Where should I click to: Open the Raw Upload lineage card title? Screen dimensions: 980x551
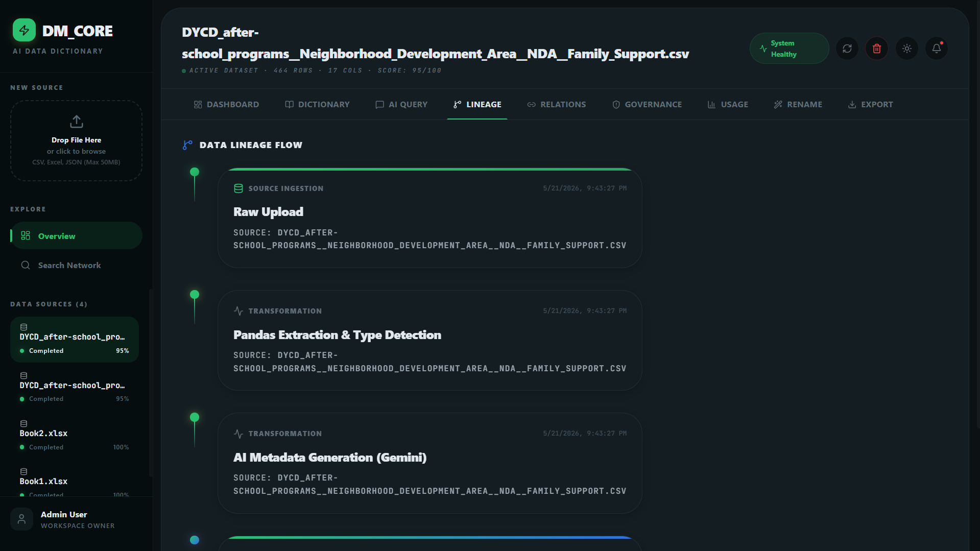pyautogui.click(x=268, y=212)
